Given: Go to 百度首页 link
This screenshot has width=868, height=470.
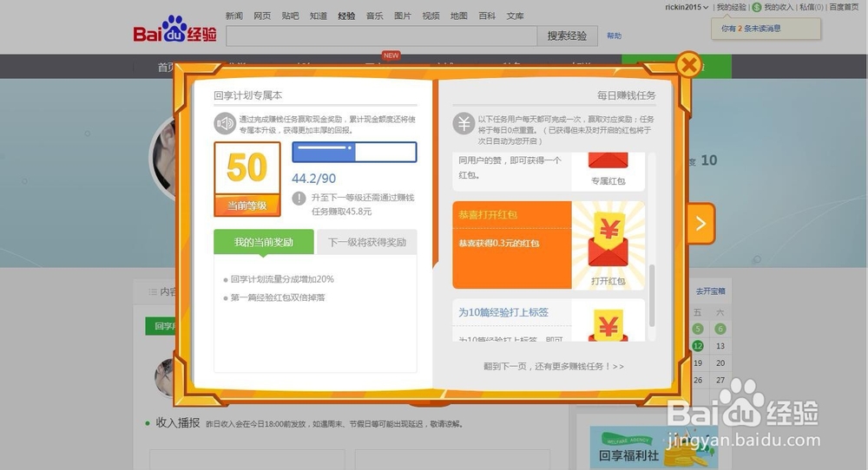Looking at the screenshot, I should (x=844, y=7).
